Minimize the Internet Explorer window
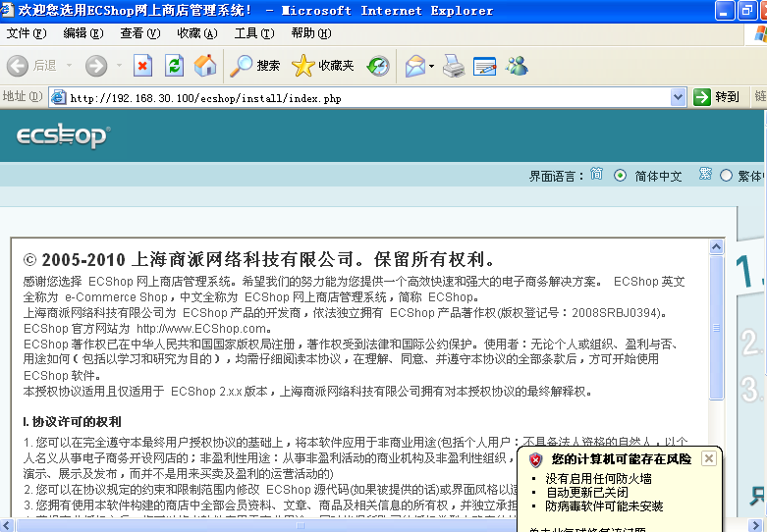The image size is (767, 532). point(725,10)
